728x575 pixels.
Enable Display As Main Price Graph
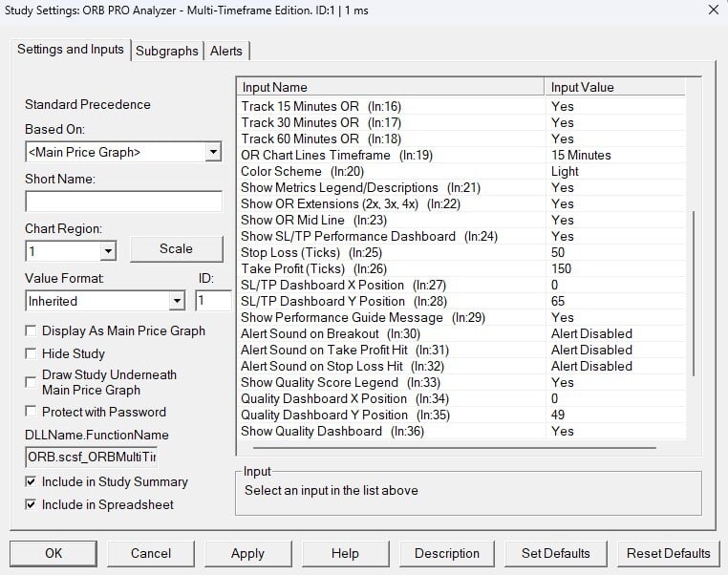[x=31, y=330]
